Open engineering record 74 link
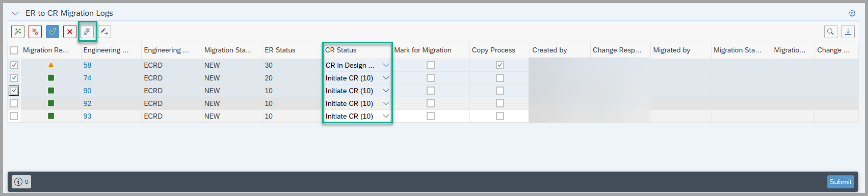The height and width of the screenshot is (196, 868). 87,78
